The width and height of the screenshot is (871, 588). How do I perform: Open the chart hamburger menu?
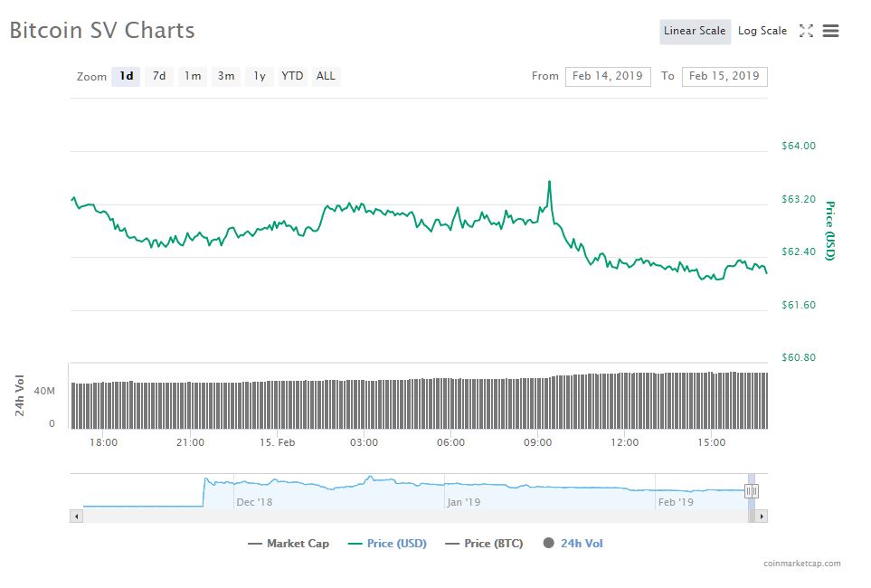pyautogui.click(x=830, y=31)
